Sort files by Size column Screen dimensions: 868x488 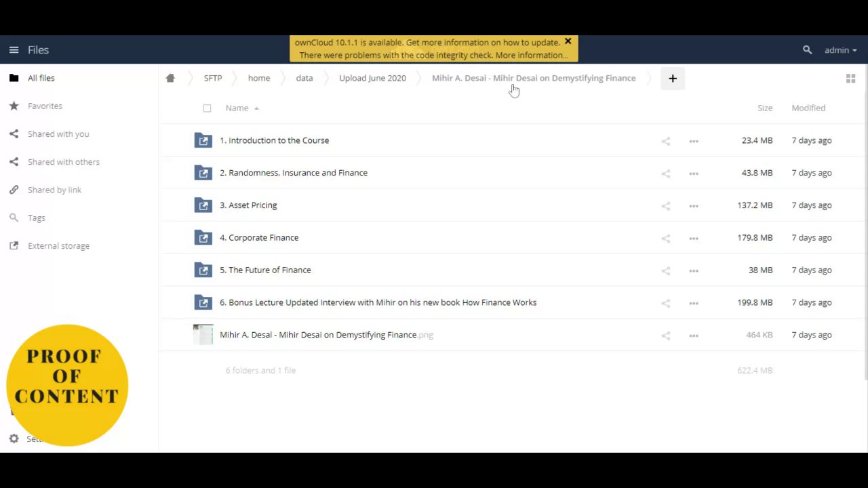tap(765, 108)
